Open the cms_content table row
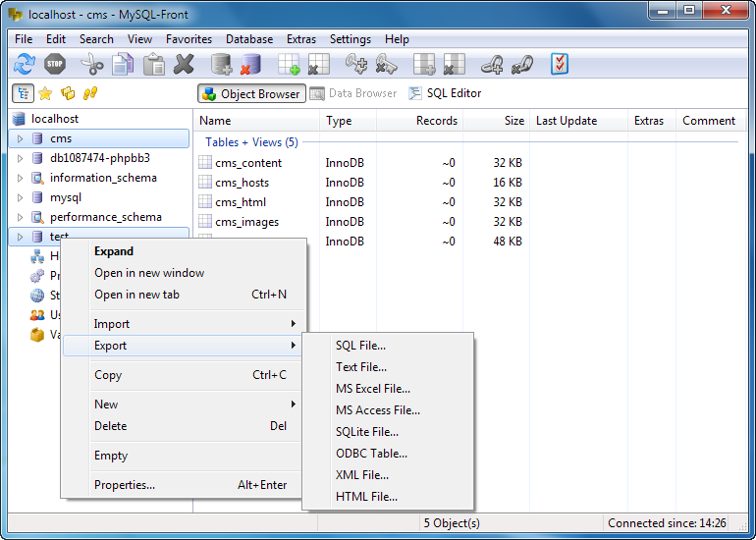 coord(248,163)
